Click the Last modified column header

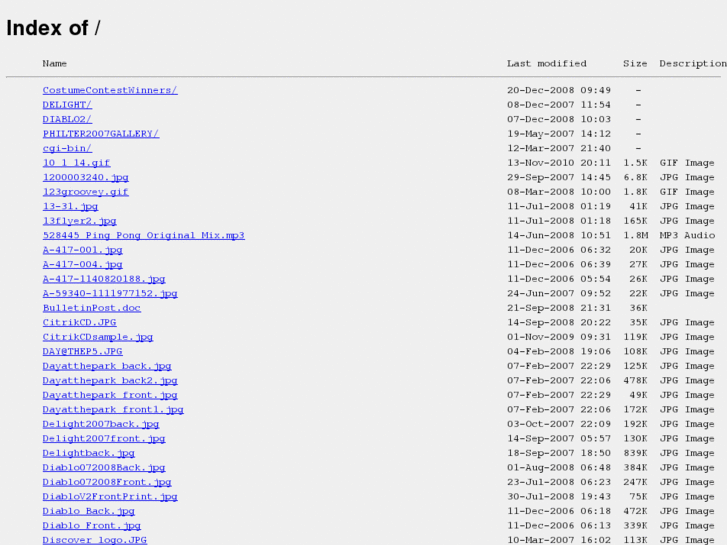tap(547, 64)
